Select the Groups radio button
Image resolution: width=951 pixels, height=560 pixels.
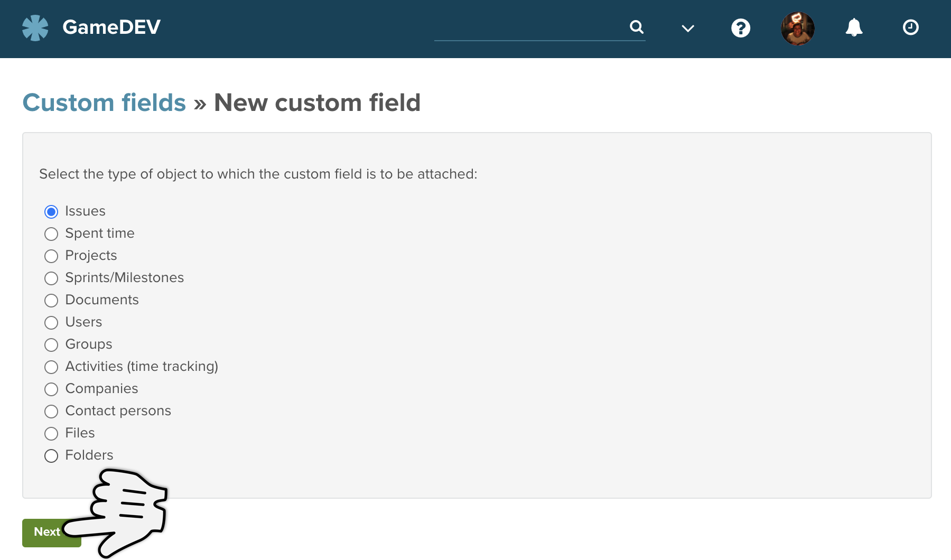(51, 345)
